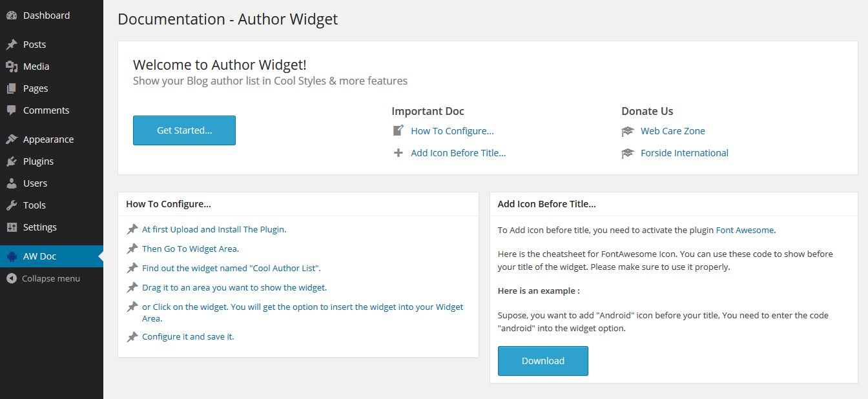868x399 pixels.
Task: Follow the Forside International link
Action: coord(685,153)
